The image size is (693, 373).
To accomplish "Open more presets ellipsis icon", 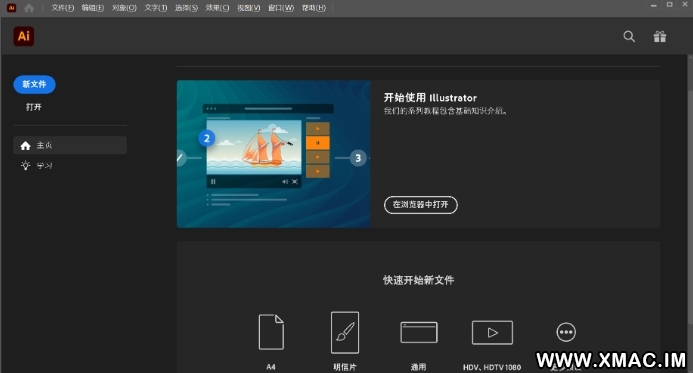I will [x=566, y=332].
